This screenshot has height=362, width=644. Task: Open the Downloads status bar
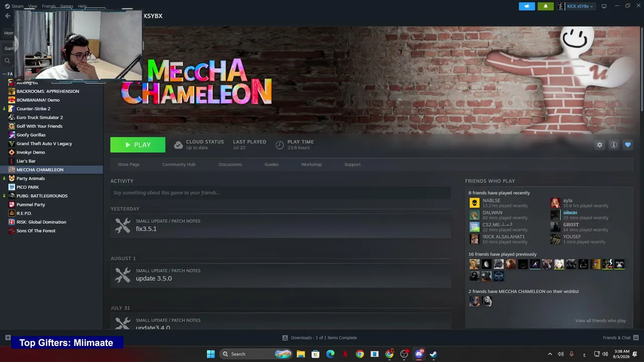pyautogui.click(x=319, y=338)
